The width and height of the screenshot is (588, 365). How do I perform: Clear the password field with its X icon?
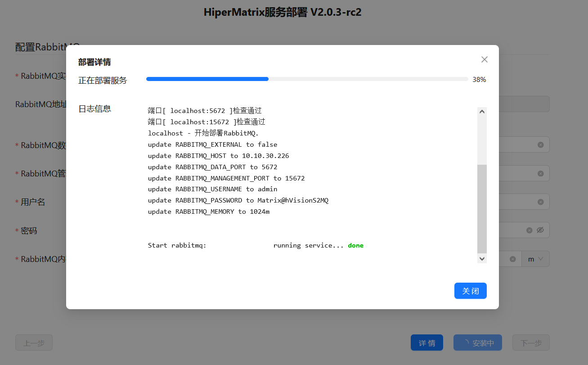[530, 230]
